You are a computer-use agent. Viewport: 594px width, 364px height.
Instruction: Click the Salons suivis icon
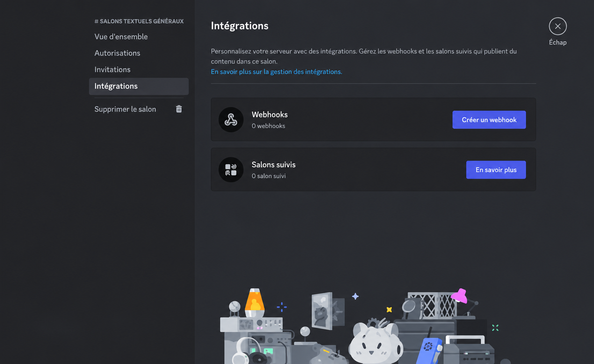coord(231,170)
